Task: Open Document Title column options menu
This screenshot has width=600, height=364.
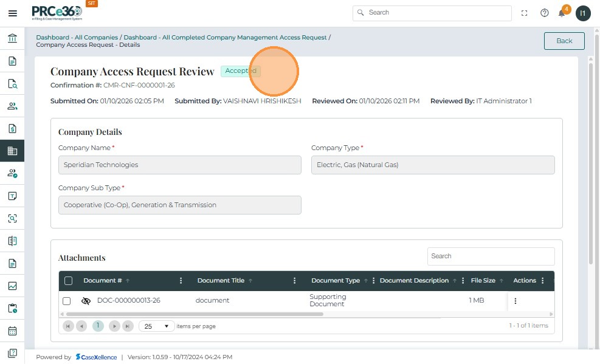Action: pyautogui.click(x=295, y=281)
